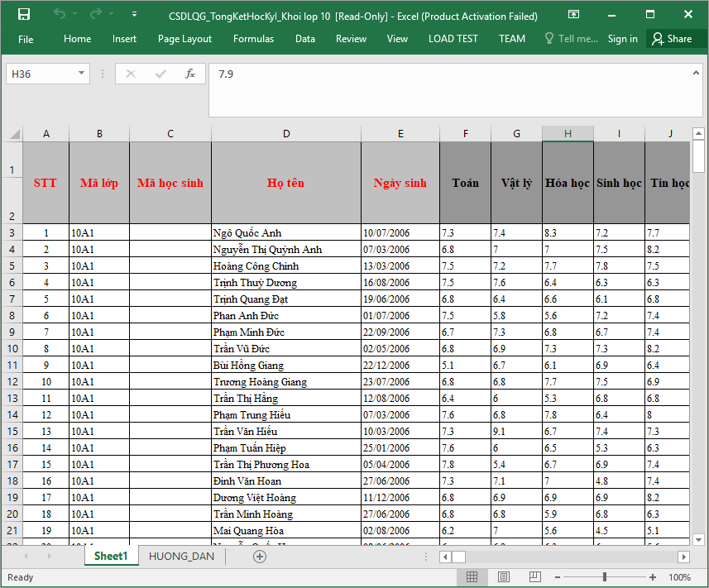Click the Insert Function fx icon
Image resolution: width=709 pixels, height=588 pixels.
pyautogui.click(x=189, y=74)
